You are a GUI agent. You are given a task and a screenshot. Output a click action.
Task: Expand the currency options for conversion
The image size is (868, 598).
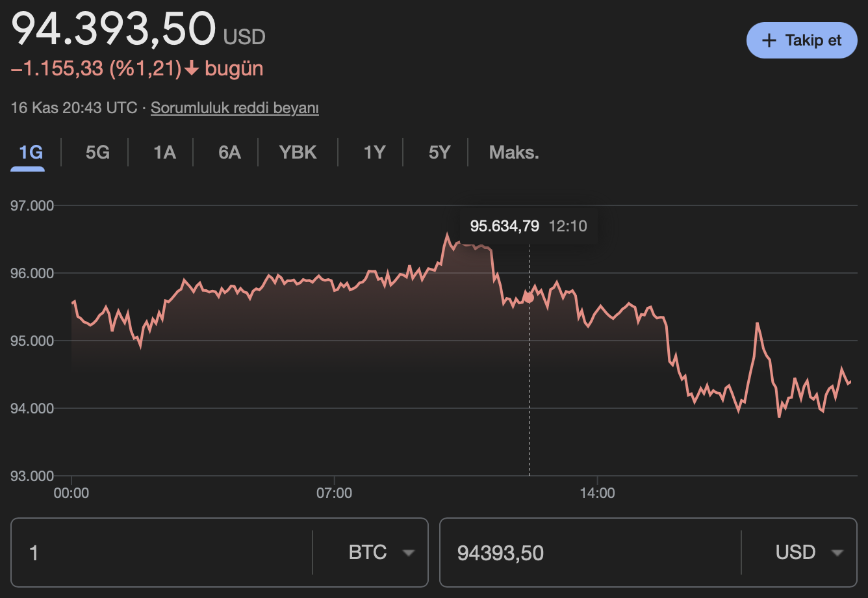click(x=409, y=552)
